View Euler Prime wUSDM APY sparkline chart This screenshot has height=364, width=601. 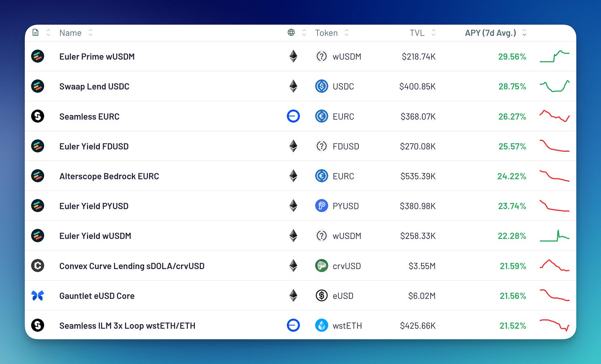(x=554, y=56)
